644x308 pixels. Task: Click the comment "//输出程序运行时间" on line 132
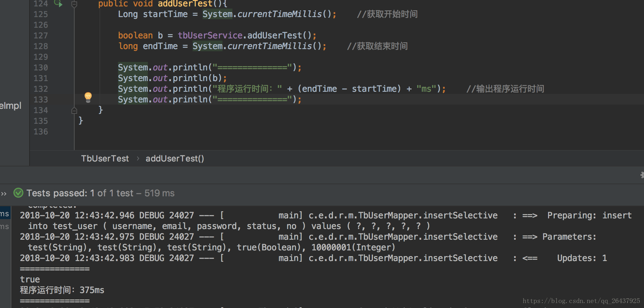point(505,89)
